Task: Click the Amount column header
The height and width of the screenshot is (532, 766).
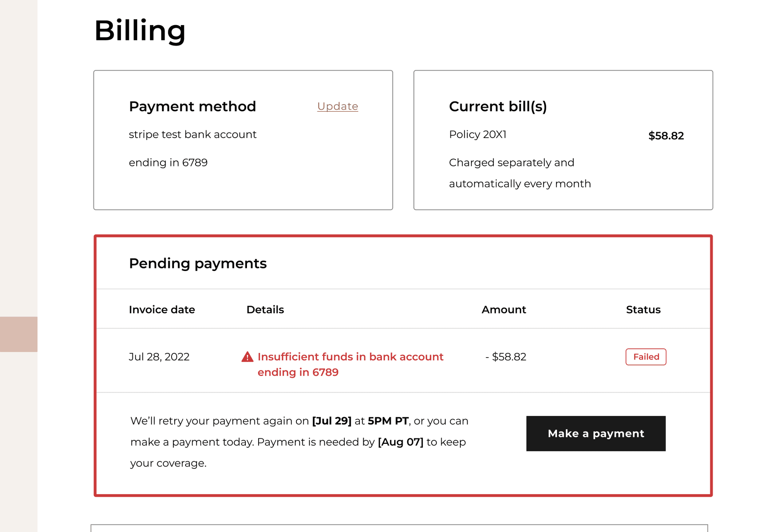Action: click(x=503, y=309)
